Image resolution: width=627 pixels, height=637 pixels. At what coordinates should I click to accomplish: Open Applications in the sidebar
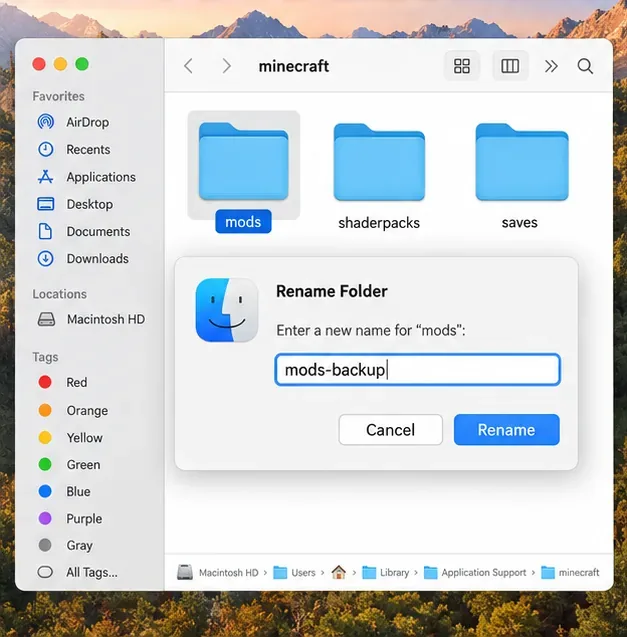coord(87,177)
